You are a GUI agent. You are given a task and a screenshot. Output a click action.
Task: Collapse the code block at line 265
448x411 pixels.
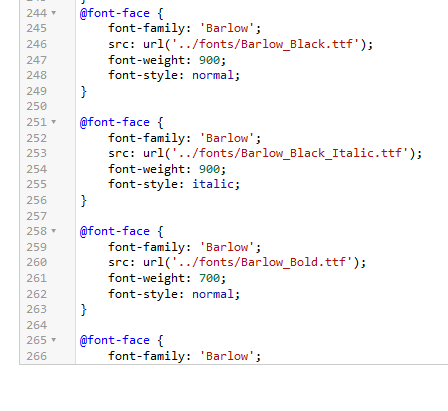click(53, 340)
